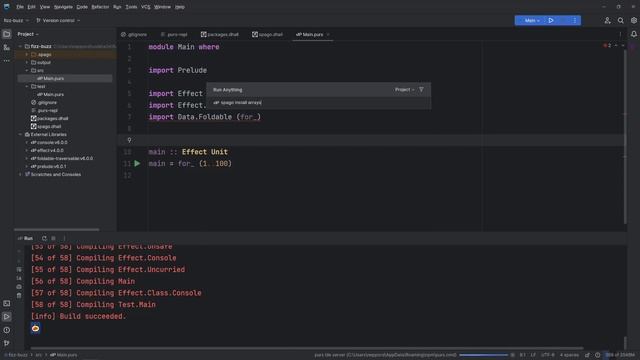Click the clear output trash icon

tap(19, 296)
